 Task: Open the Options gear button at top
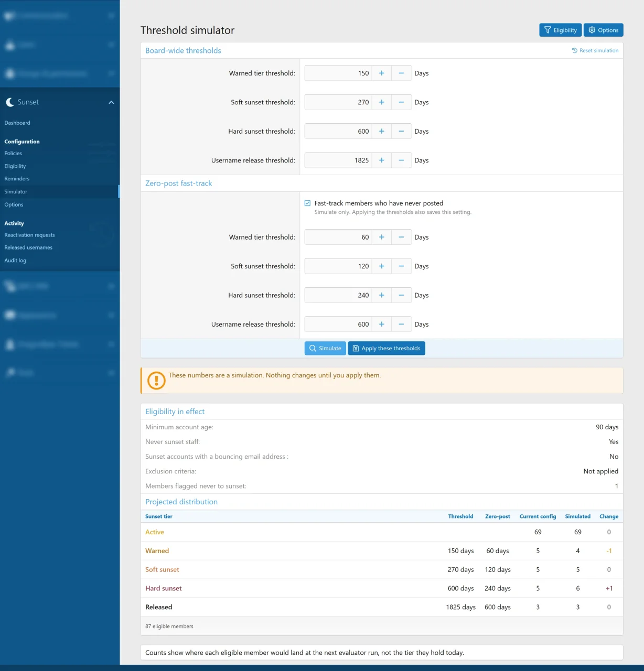pyautogui.click(x=603, y=30)
